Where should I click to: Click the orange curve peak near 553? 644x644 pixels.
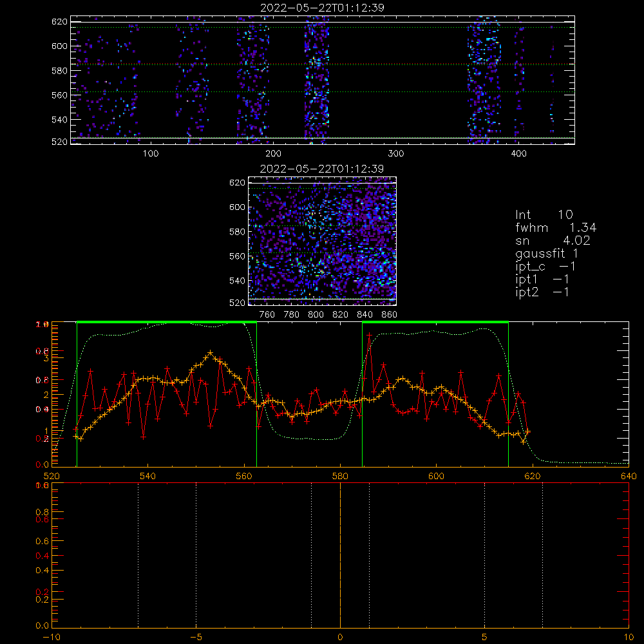point(211,352)
